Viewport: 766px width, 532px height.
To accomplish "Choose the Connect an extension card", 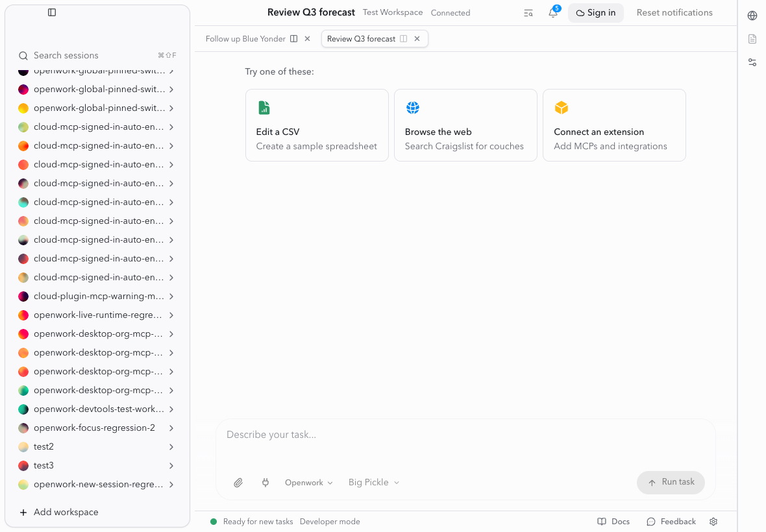I will click(614, 125).
